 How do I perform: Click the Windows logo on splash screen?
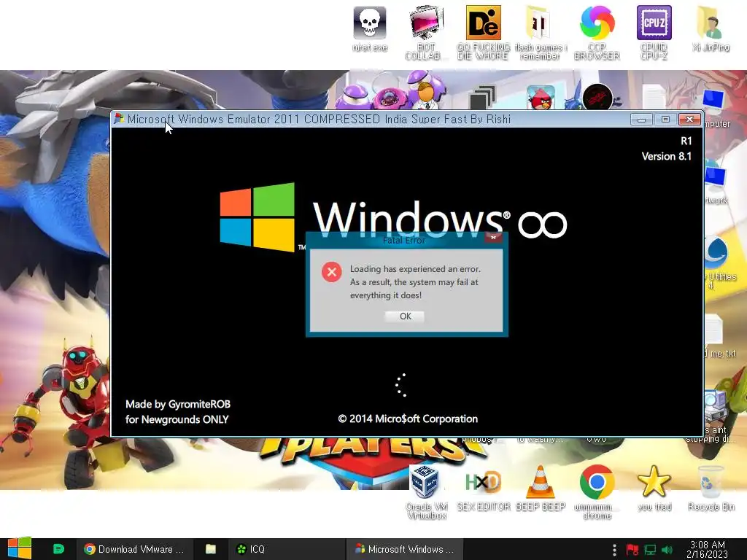pos(258,217)
